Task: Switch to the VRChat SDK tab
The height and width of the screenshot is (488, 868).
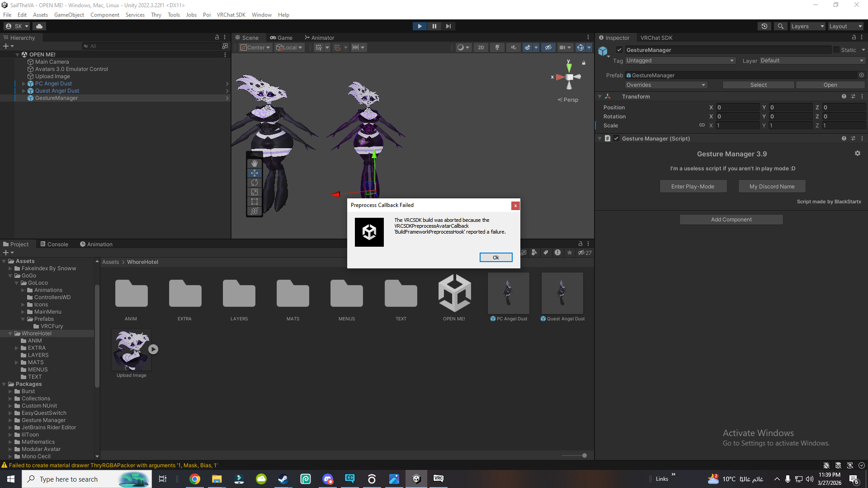Action: (x=656, y=38)
